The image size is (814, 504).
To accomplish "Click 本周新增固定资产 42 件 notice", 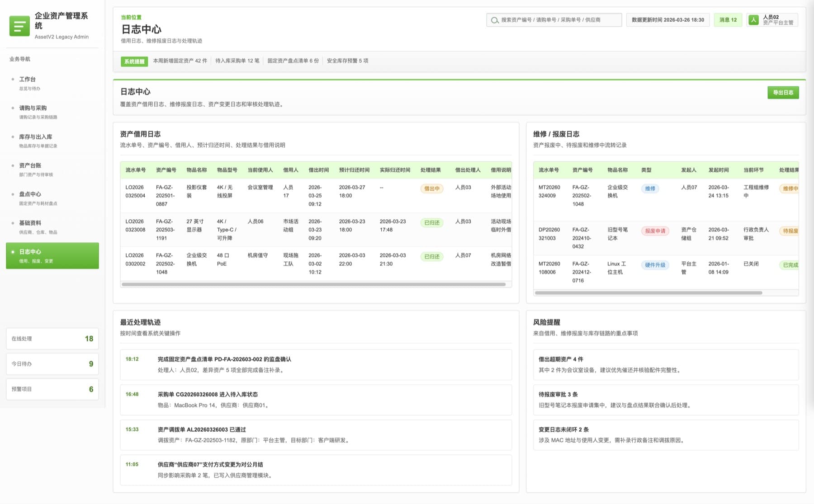I will point(180,61).
